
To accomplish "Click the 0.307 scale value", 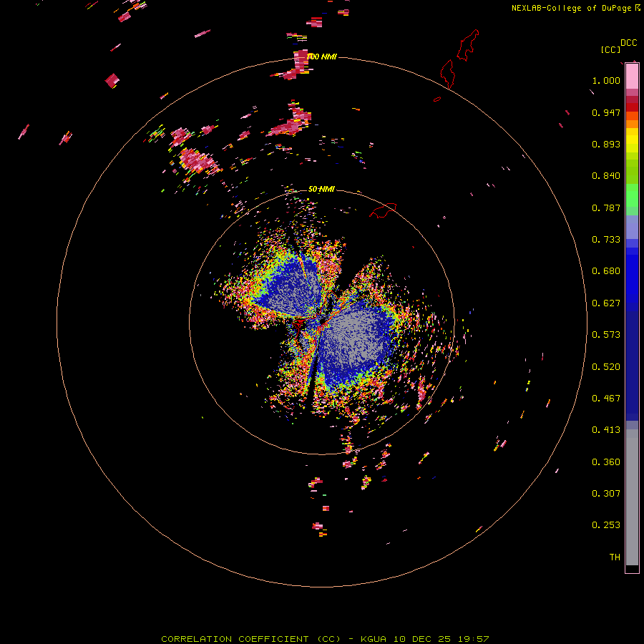I will 606,494.
